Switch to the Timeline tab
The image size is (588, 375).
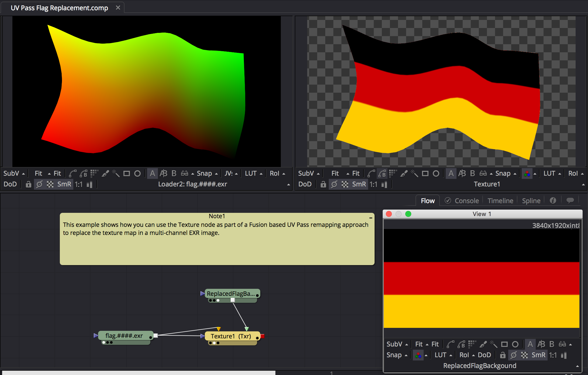500,201
